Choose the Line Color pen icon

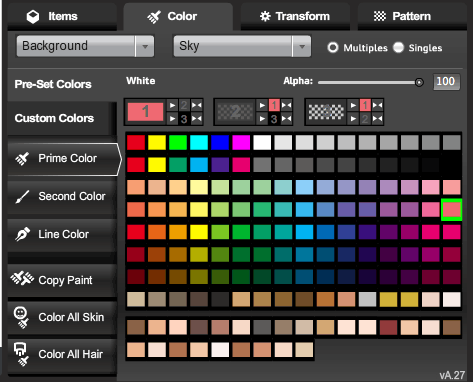(x=22, y=234)
